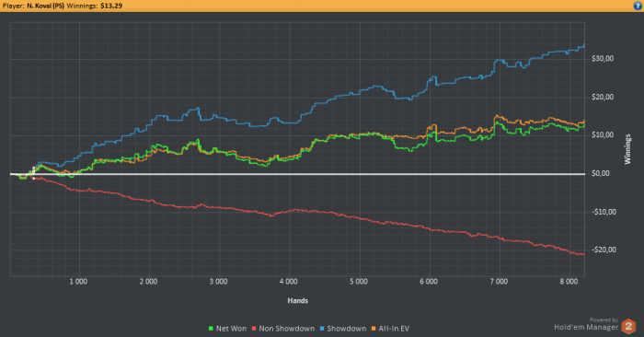Screen dimensions: 644x337
Task: Click the 2 000 hands axis label
Action: [148, 282]
